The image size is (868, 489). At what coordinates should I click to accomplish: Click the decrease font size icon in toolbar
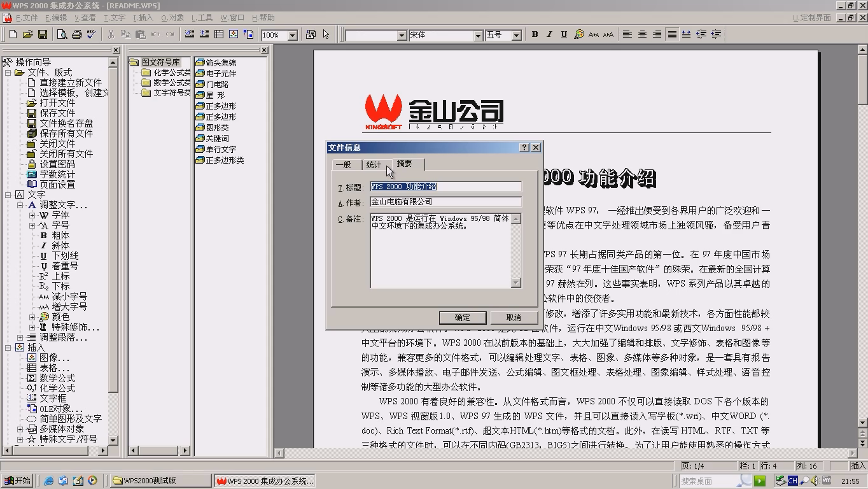click(x=594, y=34)
